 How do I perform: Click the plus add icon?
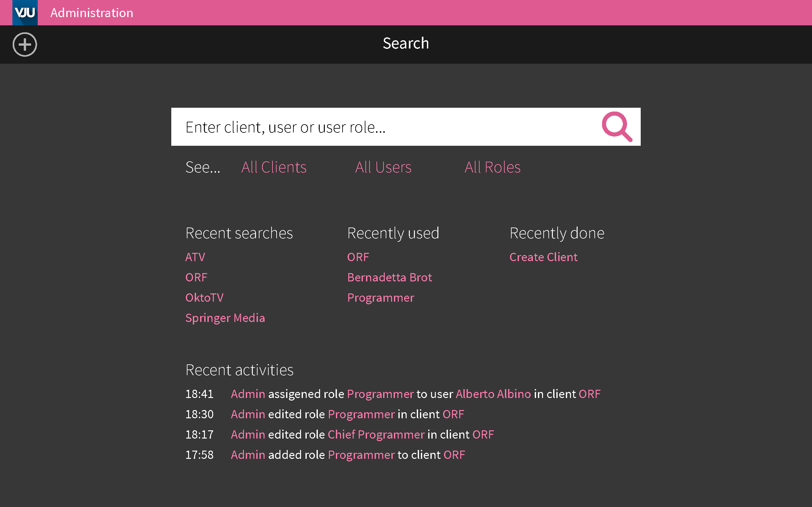(25, 44)
